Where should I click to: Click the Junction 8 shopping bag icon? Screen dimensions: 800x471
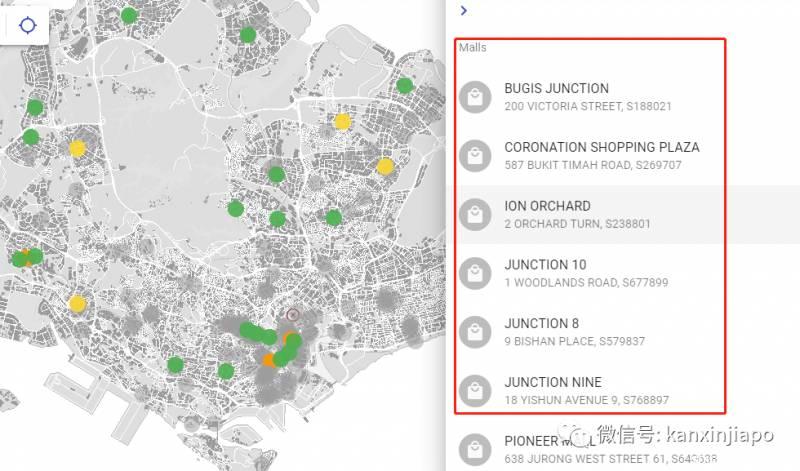click(x=475, y=332)
